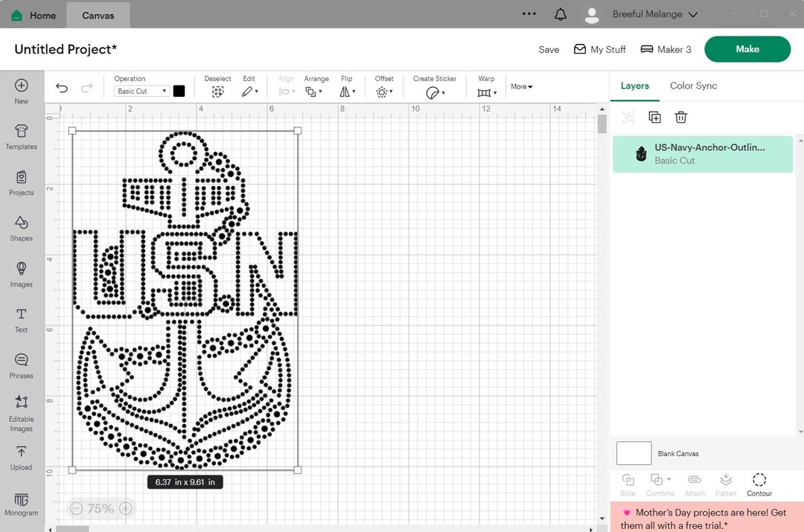
Task: Zoom in using the plus control
Action: click(125, 508)
